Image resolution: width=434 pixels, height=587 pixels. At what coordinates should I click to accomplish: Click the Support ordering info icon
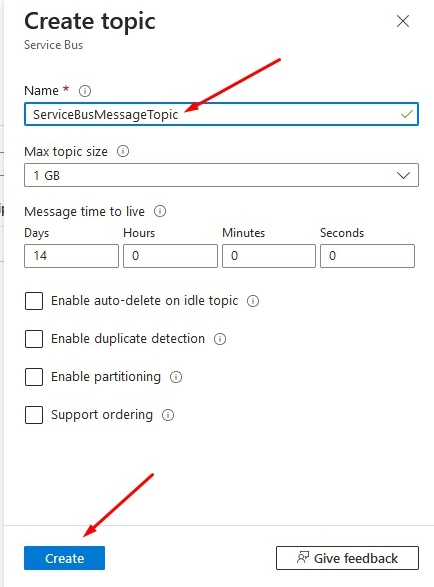tap(168, 415)
